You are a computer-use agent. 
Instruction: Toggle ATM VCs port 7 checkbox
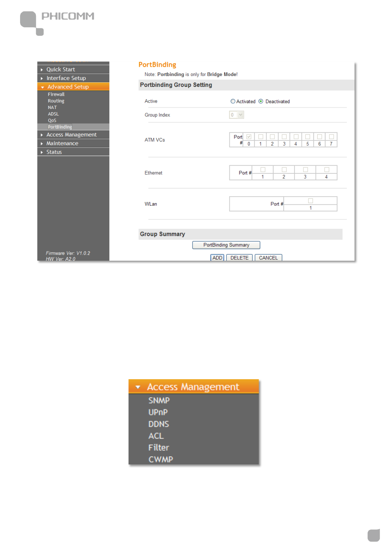click(331, 137)
